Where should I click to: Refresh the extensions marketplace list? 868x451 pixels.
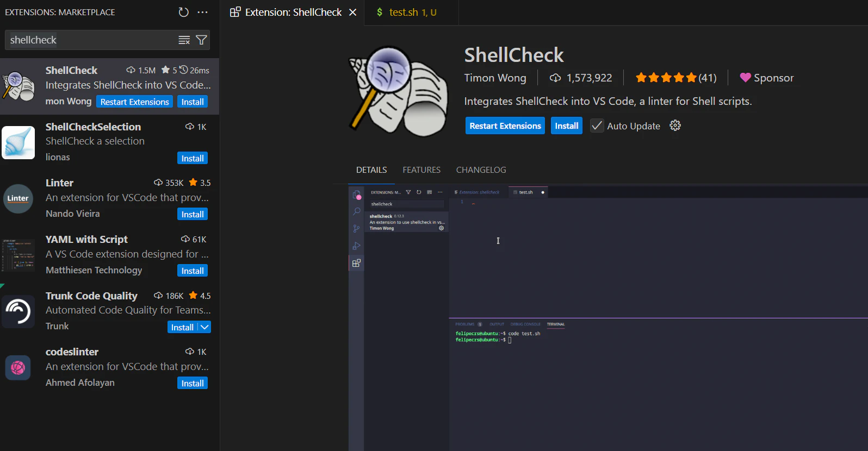coord(184,12)
